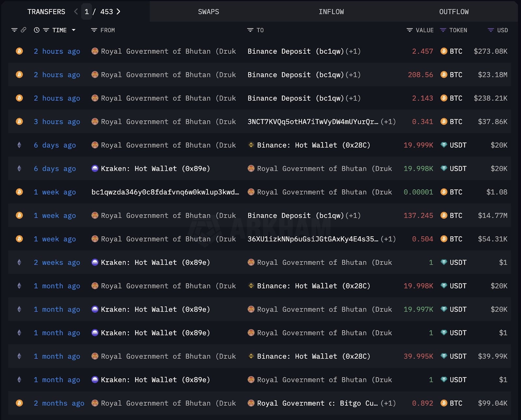Viewport: 521px width, 420px height.
Task: Go to next transfers page
Action: (x=119, y=12)
